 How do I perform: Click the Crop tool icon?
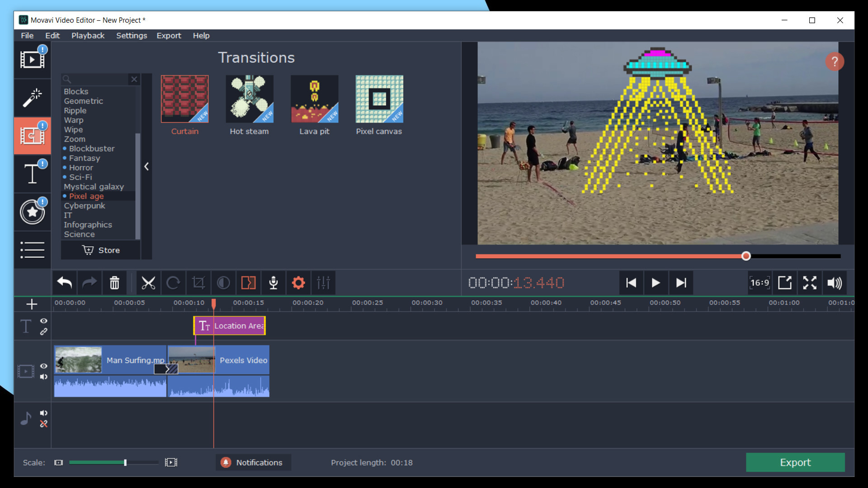pos(199,282)
